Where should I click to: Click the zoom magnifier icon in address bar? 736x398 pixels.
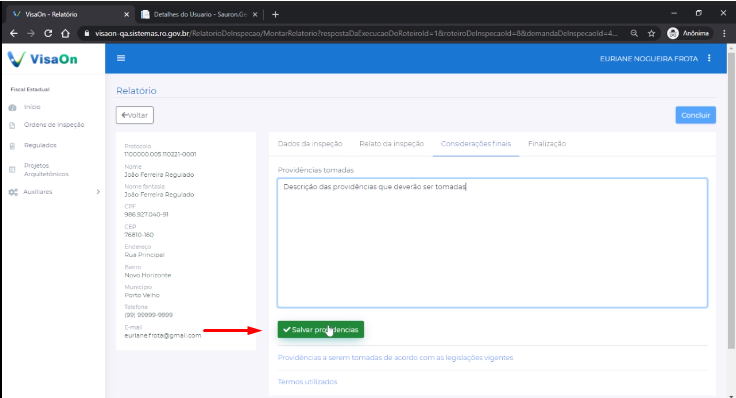point(634,33)
